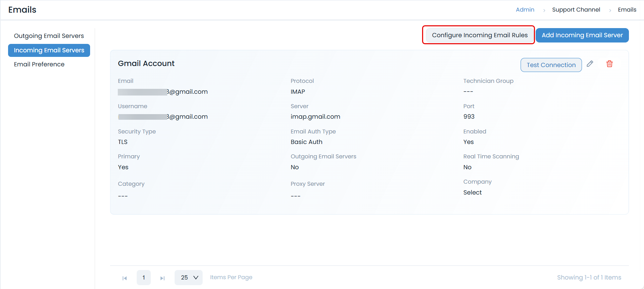This screenshot has height=289, width=644.
Task: Delete Gmail Account with the red trash icon
Action: pyautogui.click(x=609, y=64)
